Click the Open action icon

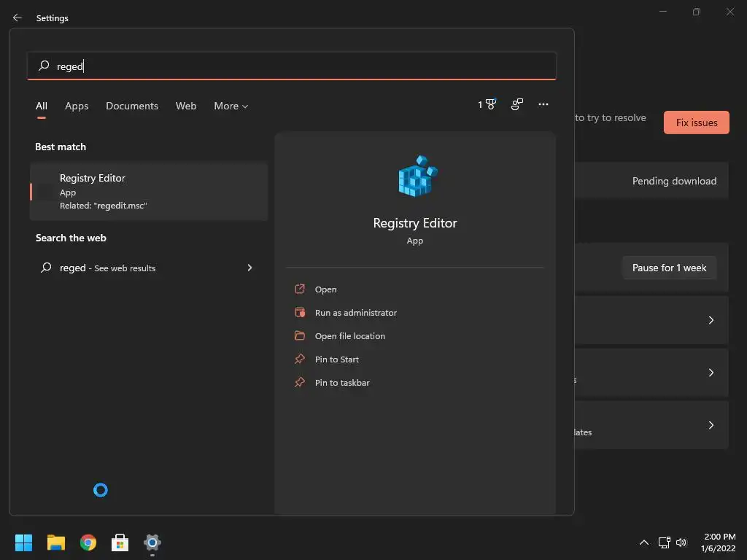300,289
